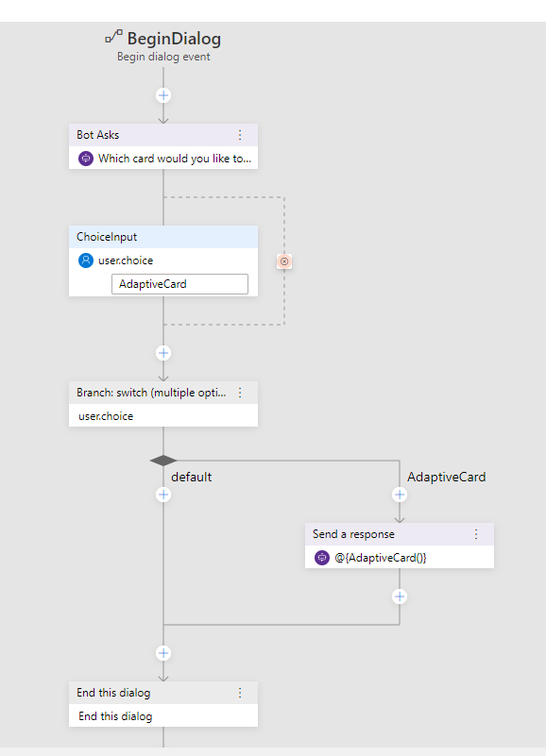
Task: Add action under the default branch
Action: pyautogui.click(x=163, y=495)
